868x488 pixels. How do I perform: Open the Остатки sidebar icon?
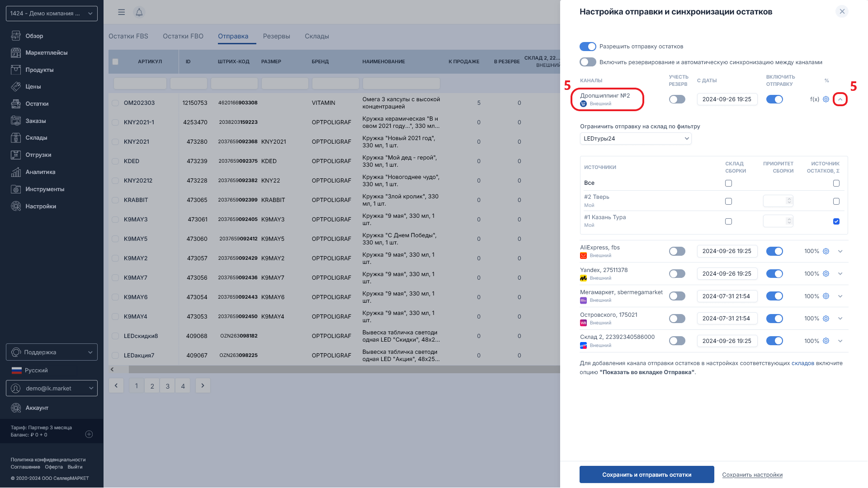tap(16, 104)
